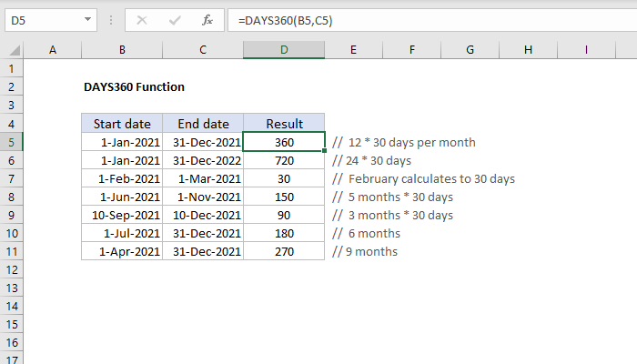
Task: Click end date cell 31-Dec-2022
Action: [x=203, y=160]
